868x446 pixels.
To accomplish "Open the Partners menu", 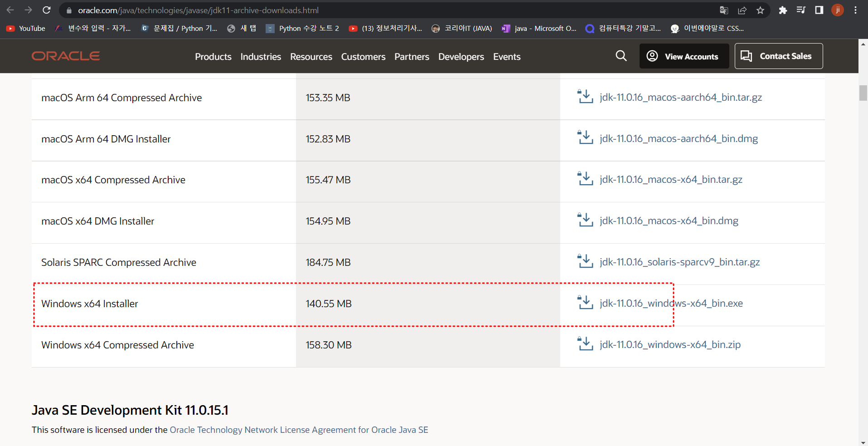I will (412, 57).
